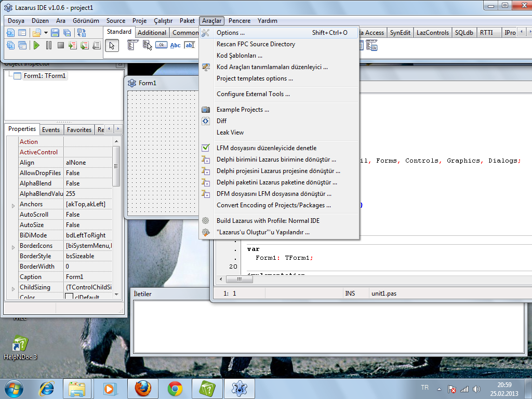Pick the TButton 'Ok' component icon
Image resolution: width=532 pixels, height=399 pixels.
pos(162,45)
